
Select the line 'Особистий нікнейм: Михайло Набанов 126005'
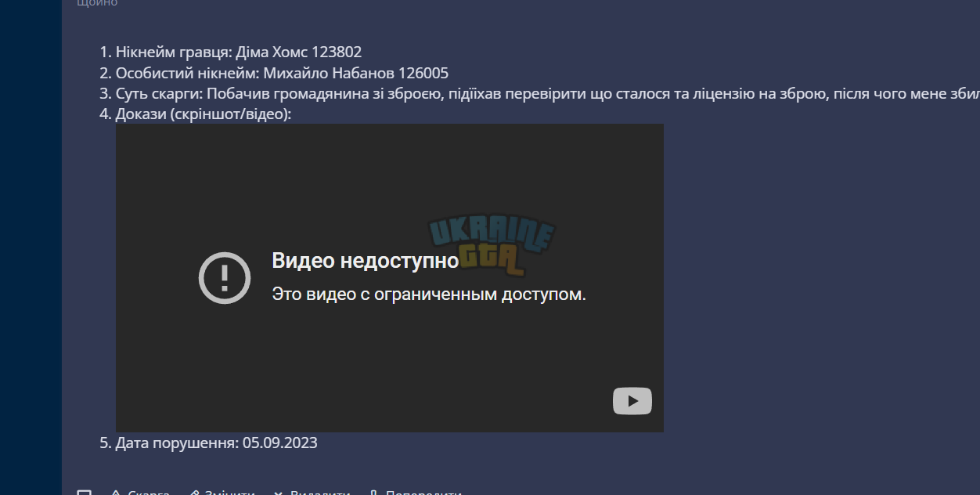pos(282,74)
